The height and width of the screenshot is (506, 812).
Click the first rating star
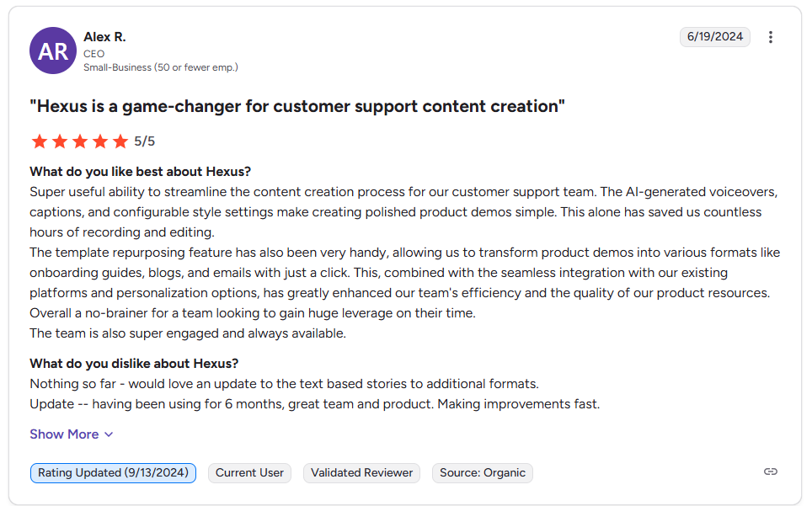coord(40,141)
